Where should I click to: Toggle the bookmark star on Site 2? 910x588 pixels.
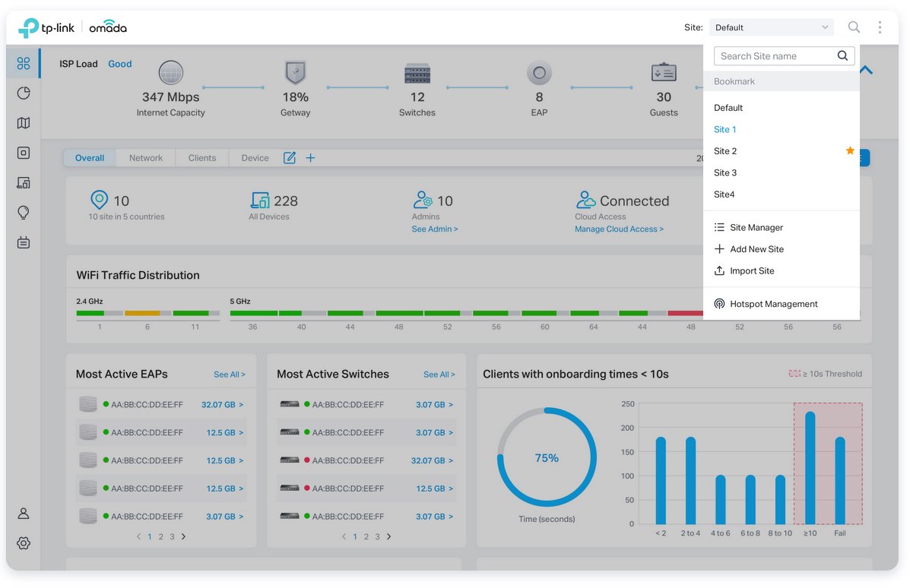[850, 151]
